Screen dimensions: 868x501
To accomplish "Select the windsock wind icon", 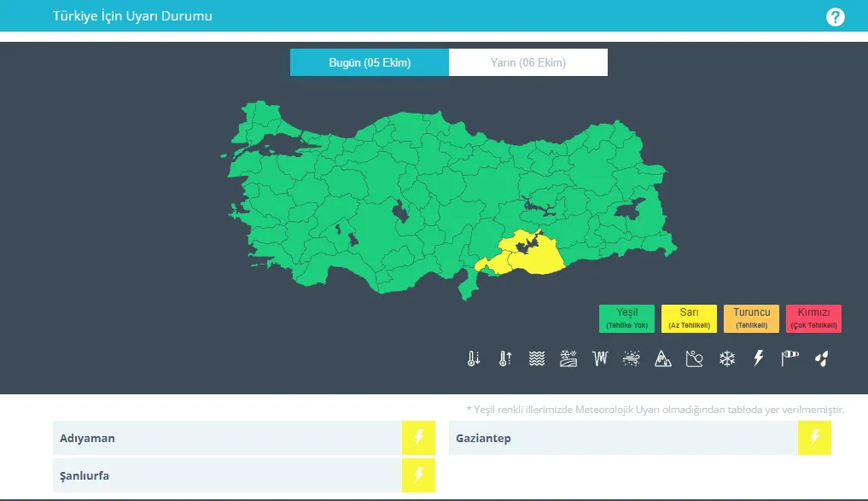I will click(x=790, y=358).
